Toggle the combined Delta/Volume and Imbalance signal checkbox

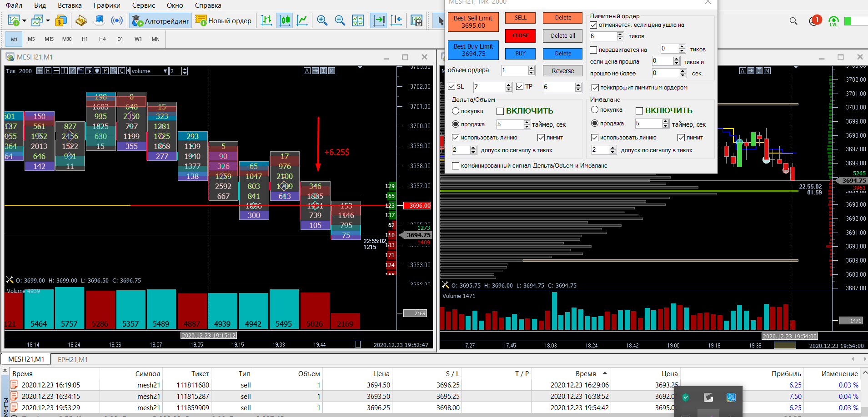click(x=456, y=166)
